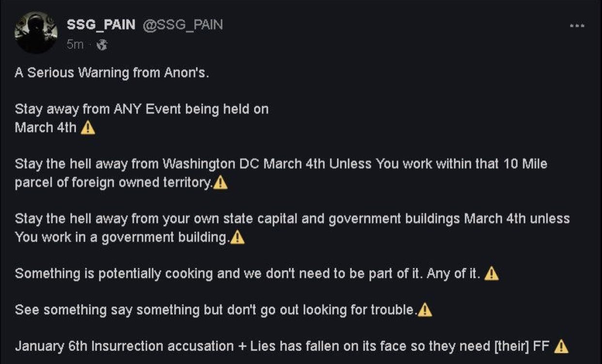Viewport: 602px width, 364px height.
Task: Click warning icon after "[their] FF"
Action: click(x=561, y=347)
